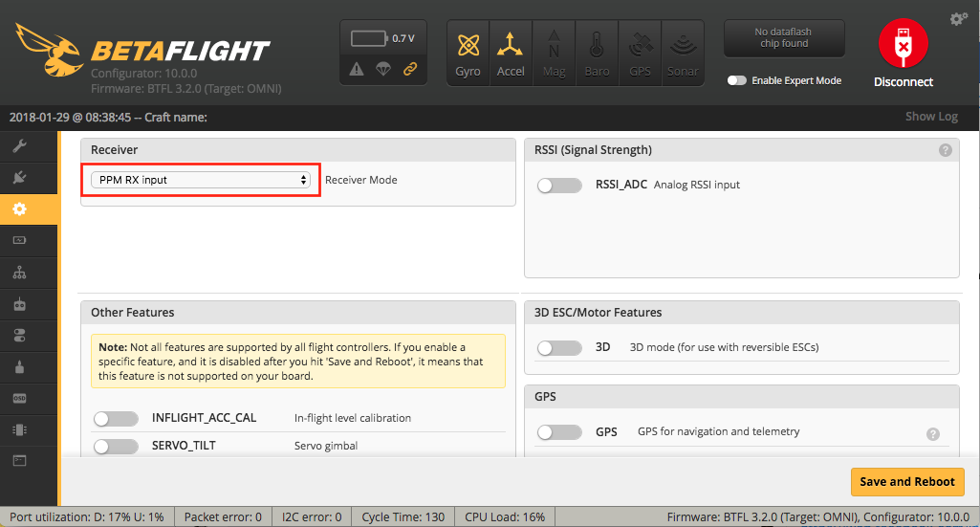This screenshot has width=980, height=527.
Task: Toggle Enable Expert Mode switch
Action: pyautogui.click(x=737, y=80)
